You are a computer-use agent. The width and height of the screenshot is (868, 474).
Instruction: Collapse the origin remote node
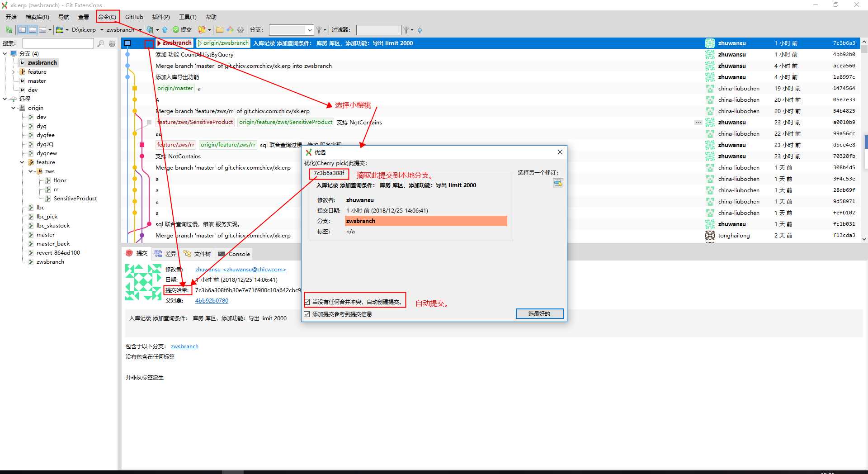tap(14, 108)
